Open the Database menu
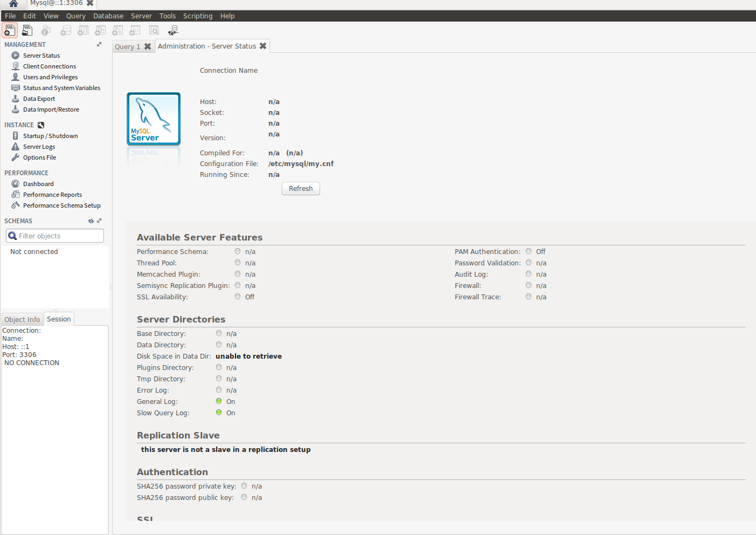The height and width of the screenshot is (535, 756). tap(108, 16)
